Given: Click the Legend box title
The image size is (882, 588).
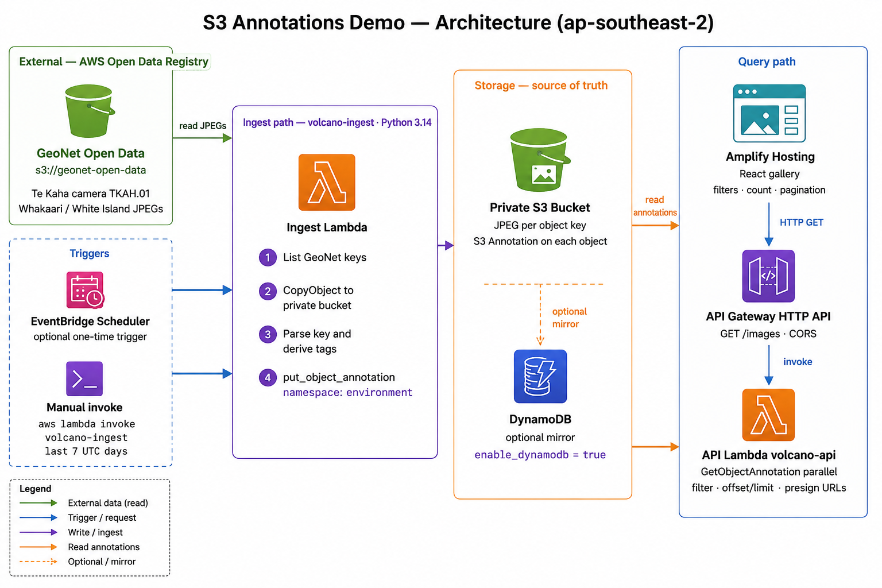Looking at the screenshot, I should (x=35, y=489).
